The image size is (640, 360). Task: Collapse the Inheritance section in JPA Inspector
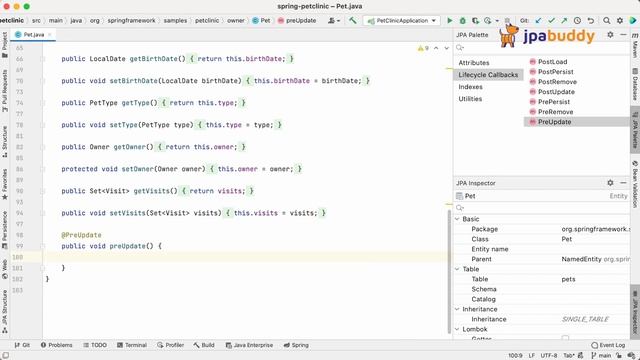click(x=457, y=309)
